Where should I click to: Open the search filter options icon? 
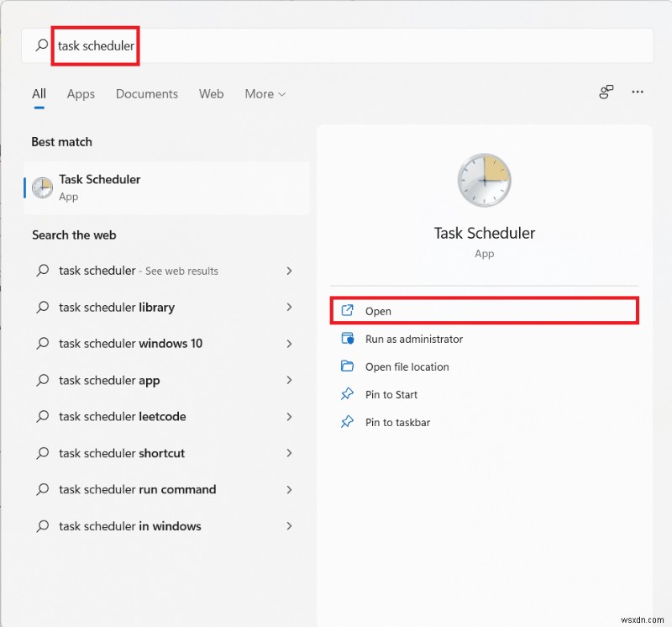pos(606,92)
